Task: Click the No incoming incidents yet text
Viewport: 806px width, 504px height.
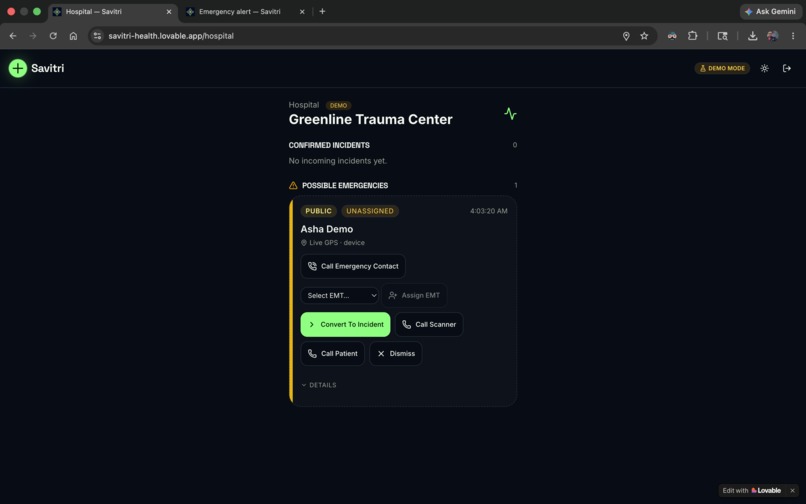Action: (338, 161)
